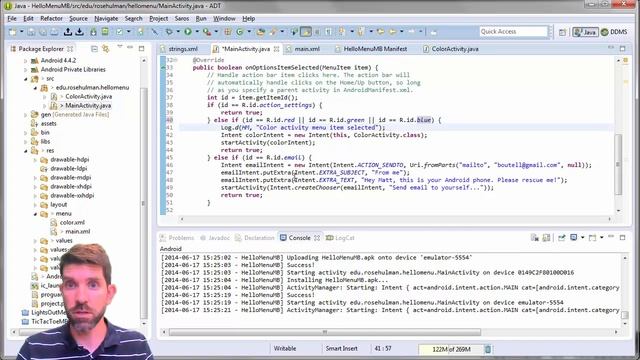Click the heap memory status bar
Screen dimensions: 640x360
[x=451, y=349]
